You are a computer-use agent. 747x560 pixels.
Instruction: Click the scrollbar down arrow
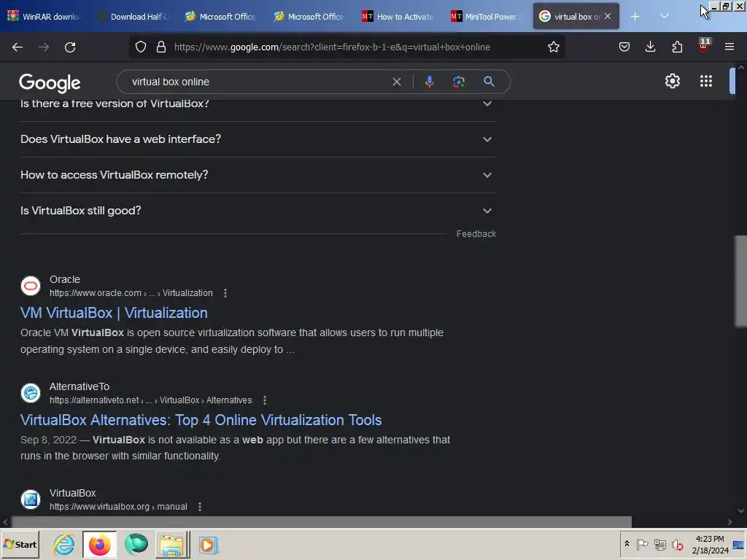[x=741, y=510]
